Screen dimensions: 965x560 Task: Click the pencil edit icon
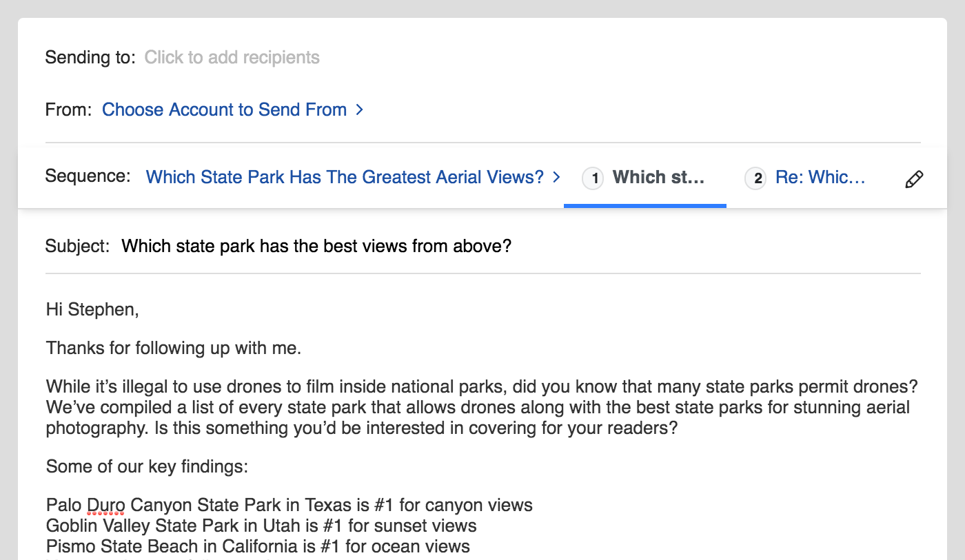913,179
